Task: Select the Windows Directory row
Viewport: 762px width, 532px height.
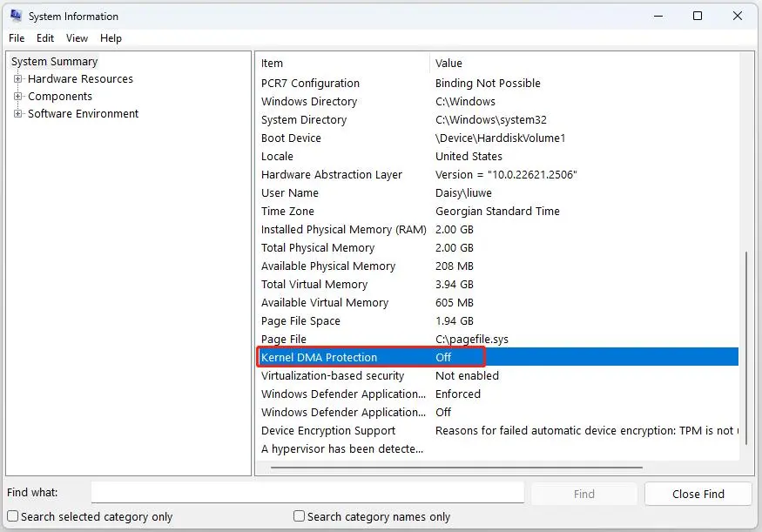Action: [497, 102]
